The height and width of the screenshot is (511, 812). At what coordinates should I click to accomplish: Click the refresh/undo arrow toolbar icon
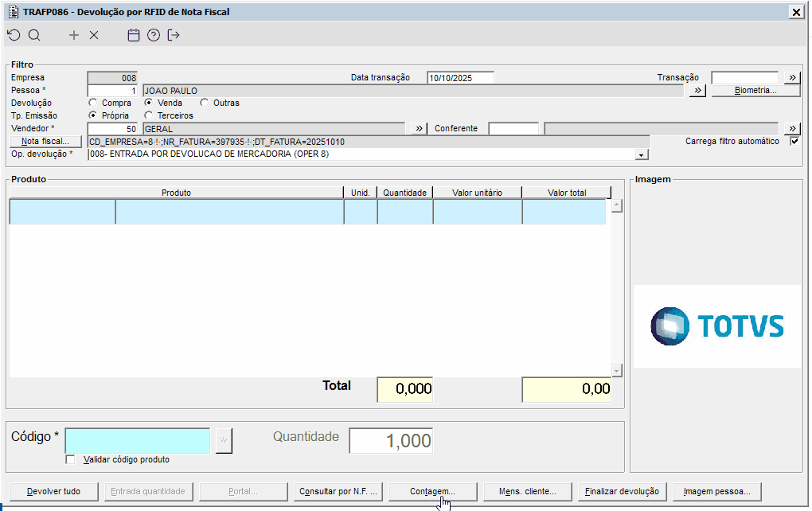14,35
